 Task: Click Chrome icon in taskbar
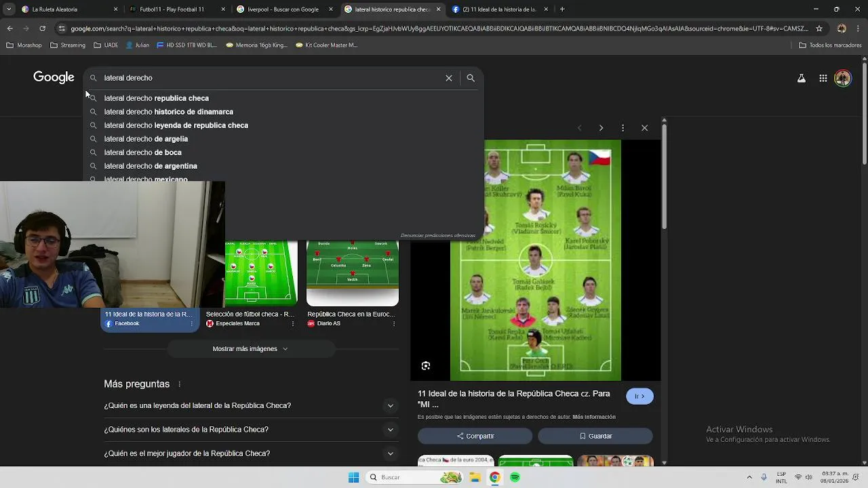[495, 477]
